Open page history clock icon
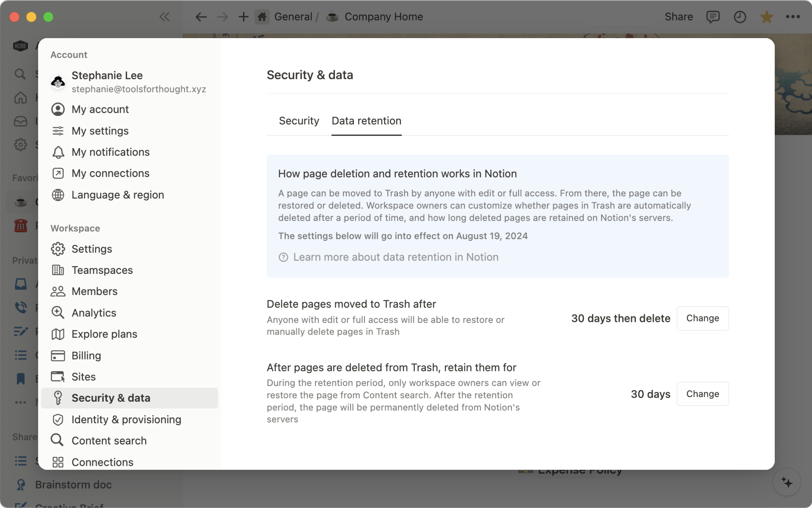812x508 pixels. (x=739, y=17)
